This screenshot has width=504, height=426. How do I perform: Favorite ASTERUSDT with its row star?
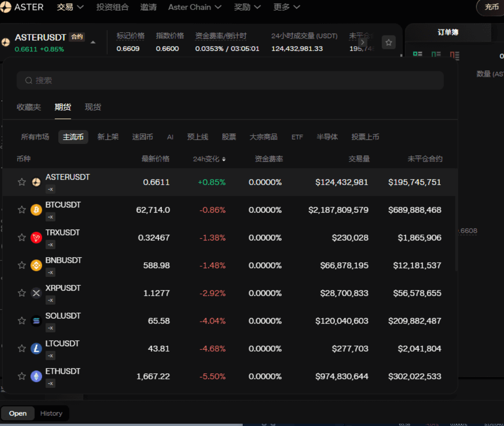(22, 182)
